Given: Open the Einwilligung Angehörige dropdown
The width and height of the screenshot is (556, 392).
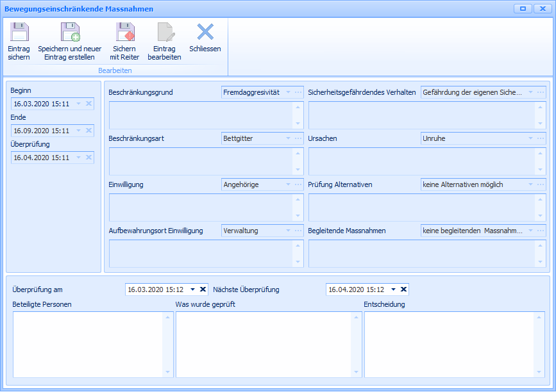Looking at the screenshot, I should [289, 184].
